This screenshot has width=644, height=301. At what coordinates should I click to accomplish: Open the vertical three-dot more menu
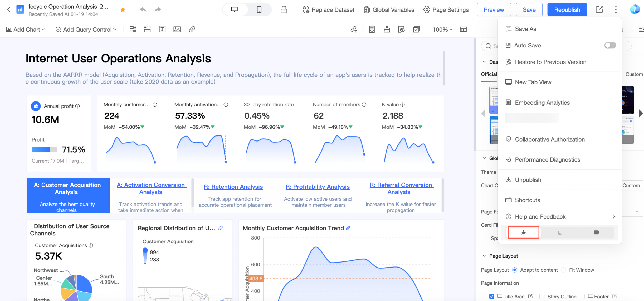(616, 10)
